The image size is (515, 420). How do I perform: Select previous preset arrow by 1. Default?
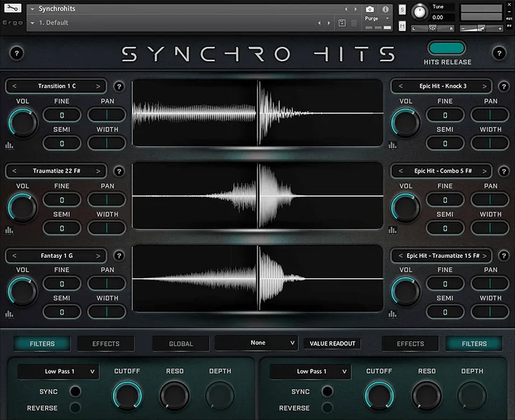[319, 23]
